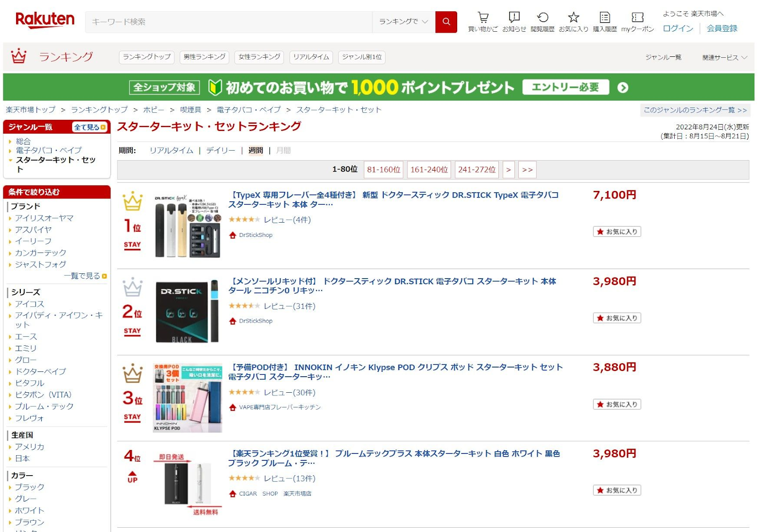Add the プルームテックプラス item to お気に入り
Viewport: 758px width, 532px height.
click(617, 490)
